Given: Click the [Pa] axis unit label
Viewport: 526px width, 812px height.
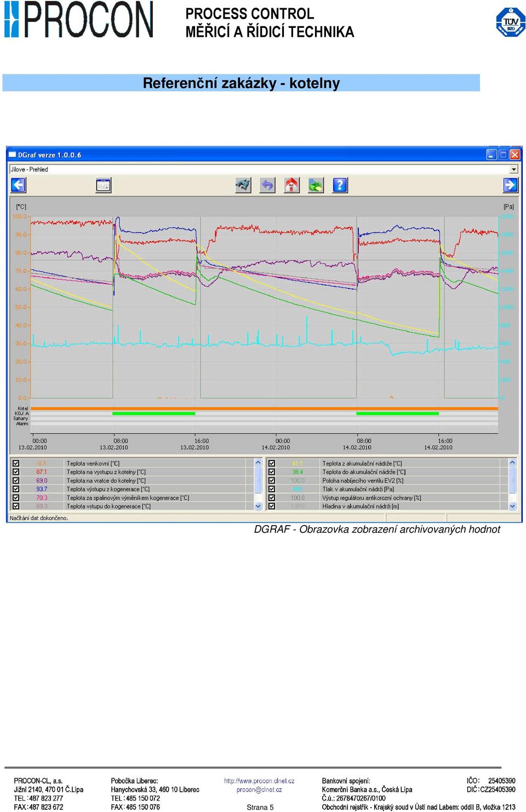Looking at the screenshot, I should tap(508, 206).
